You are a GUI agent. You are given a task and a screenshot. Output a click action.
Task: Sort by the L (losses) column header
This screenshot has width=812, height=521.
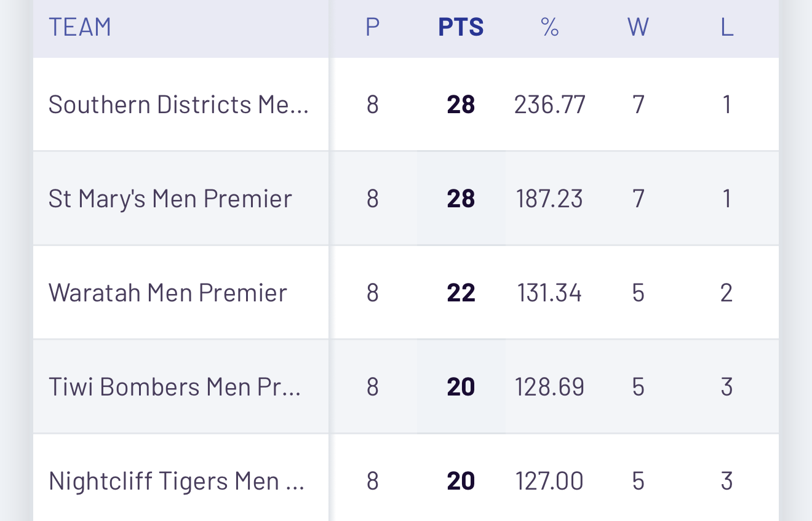726,28
